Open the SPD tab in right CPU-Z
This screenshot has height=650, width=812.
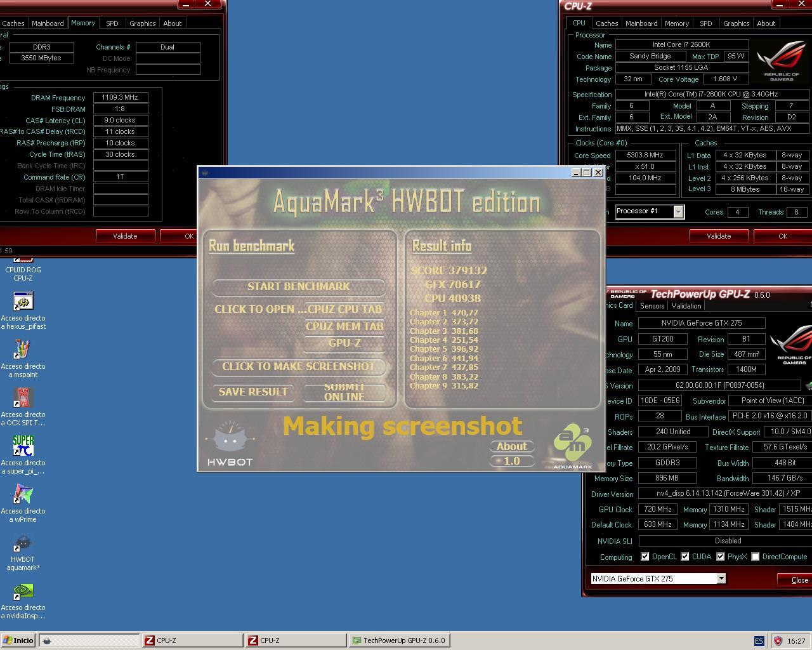pos(706,23)
